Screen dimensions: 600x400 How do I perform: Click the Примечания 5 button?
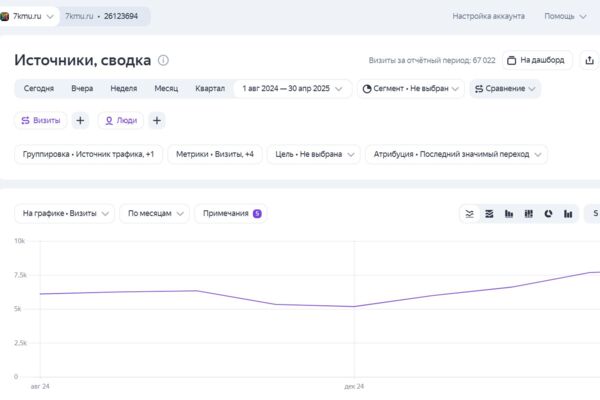click(x=231, y=214)
